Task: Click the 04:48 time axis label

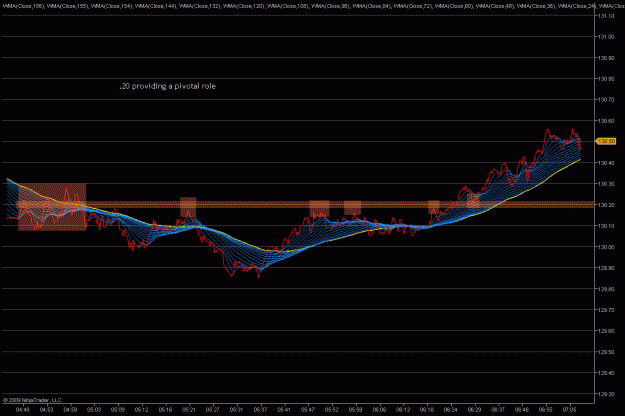Action: [23, 410]
